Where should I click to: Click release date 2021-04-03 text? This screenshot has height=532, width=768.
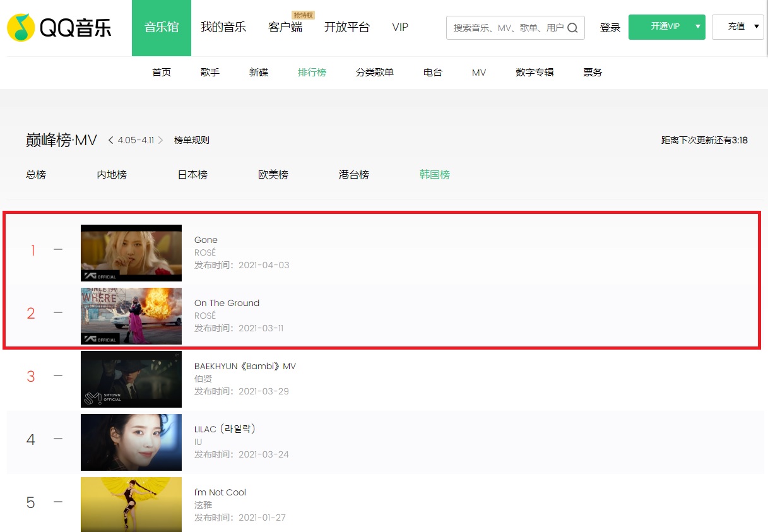[264, 265]
